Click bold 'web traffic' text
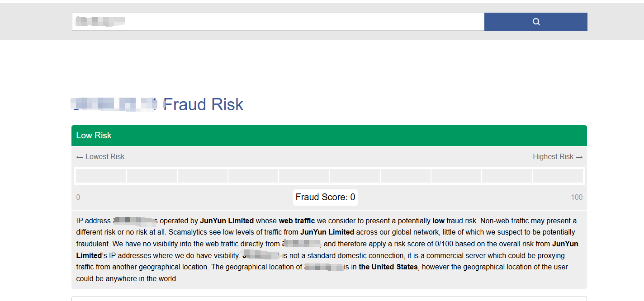 pyautogui.click(x=297, y=221)
